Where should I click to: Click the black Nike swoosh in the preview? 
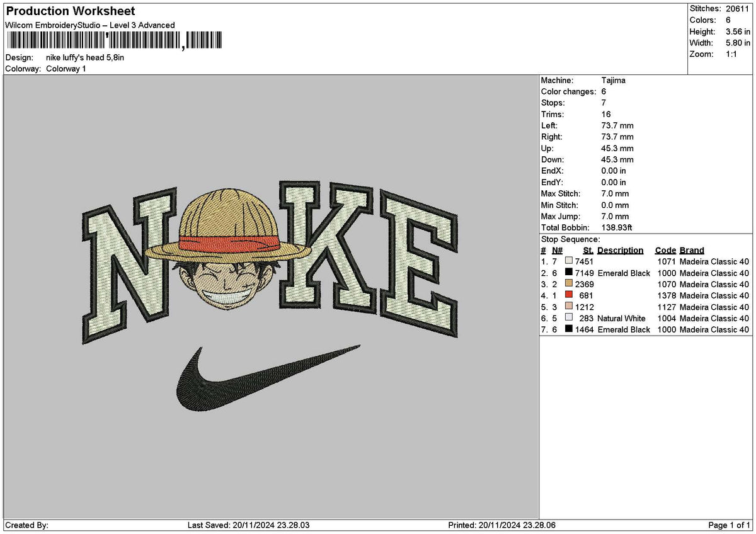click(x=267, y=378)
